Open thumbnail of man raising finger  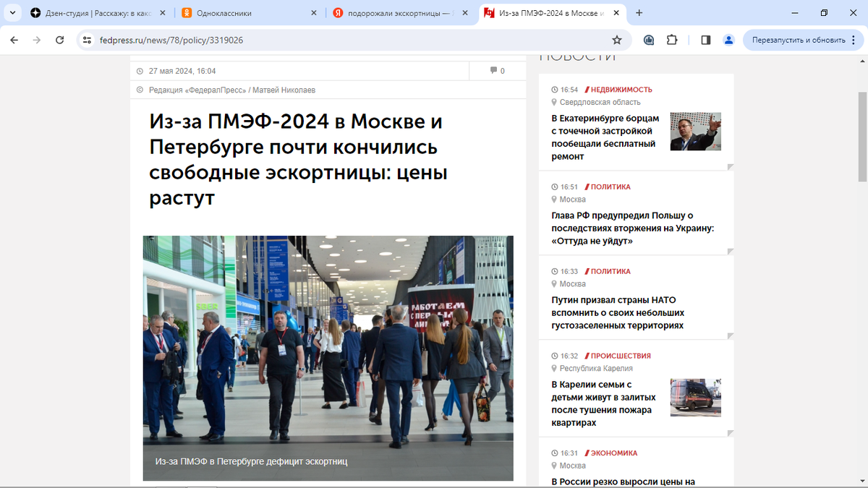(x=695, y=131)
